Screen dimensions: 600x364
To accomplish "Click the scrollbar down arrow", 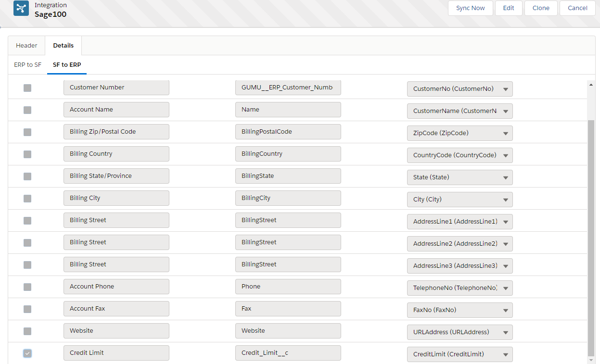I will (591, 360).
